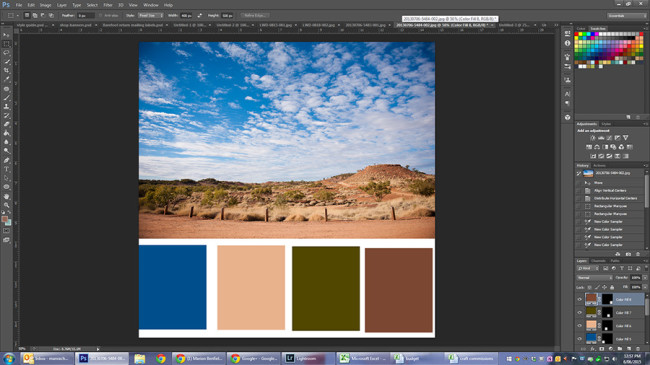Hide the peach Color Fill layer
This screenshot has width=650, height=365.
(580, 326)
